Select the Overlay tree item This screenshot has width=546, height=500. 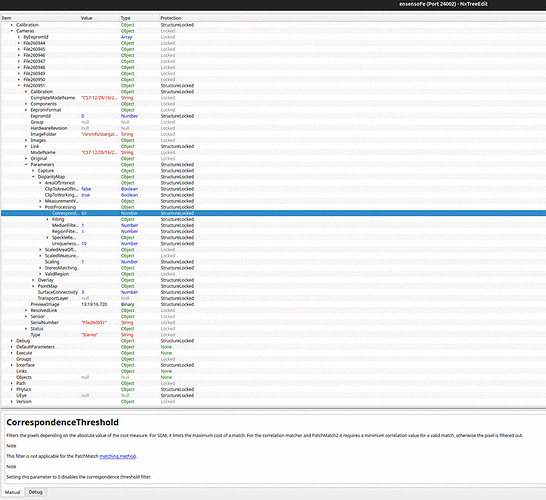tap(45, 280)
